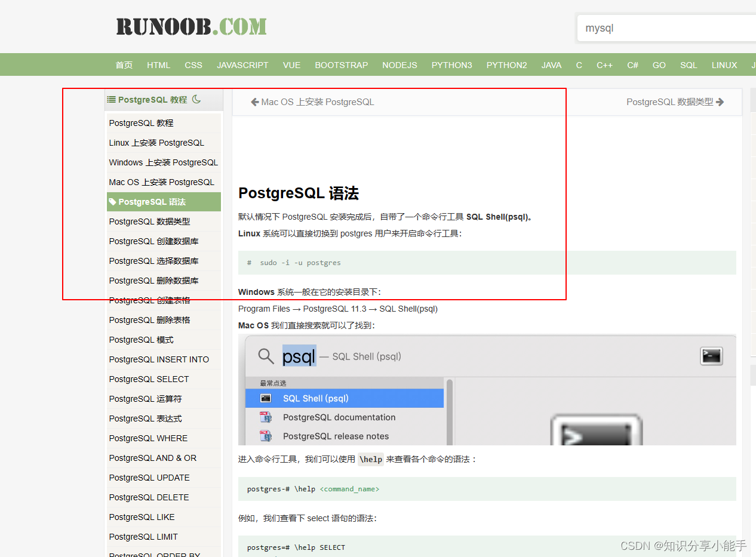Click the PostgreSQL 语法 article heading
The height and width of the screenshot is (557, 756).
click(x=298, y=193)
